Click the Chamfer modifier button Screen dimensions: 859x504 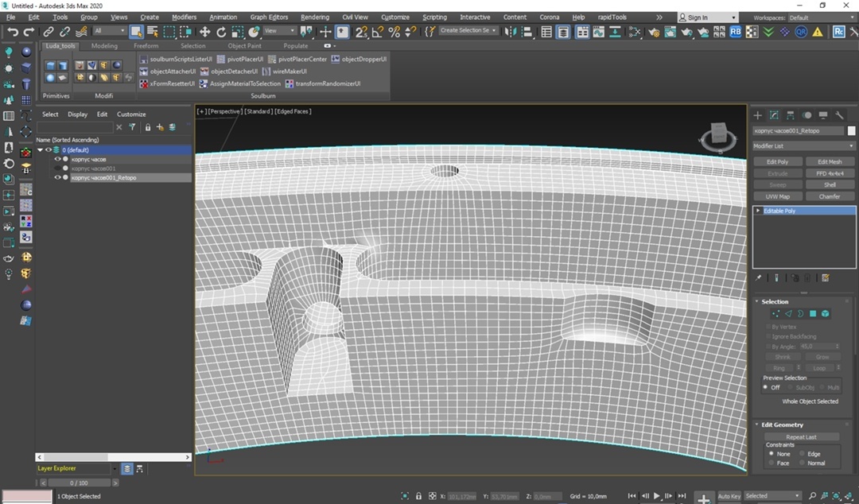pos(830,196)
